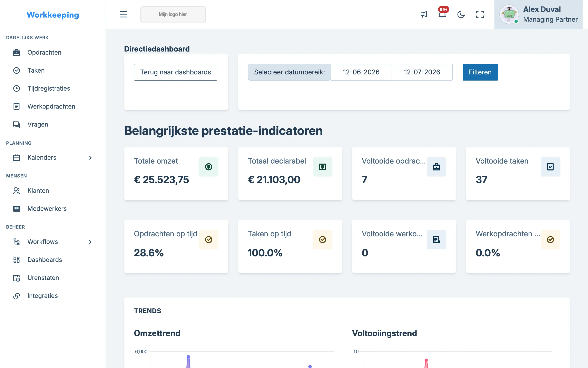This screenshot has width=588, height=368.
Task: Click the Terug naar dashboards button
Action: pyautogui.click(x=175, y=72)
